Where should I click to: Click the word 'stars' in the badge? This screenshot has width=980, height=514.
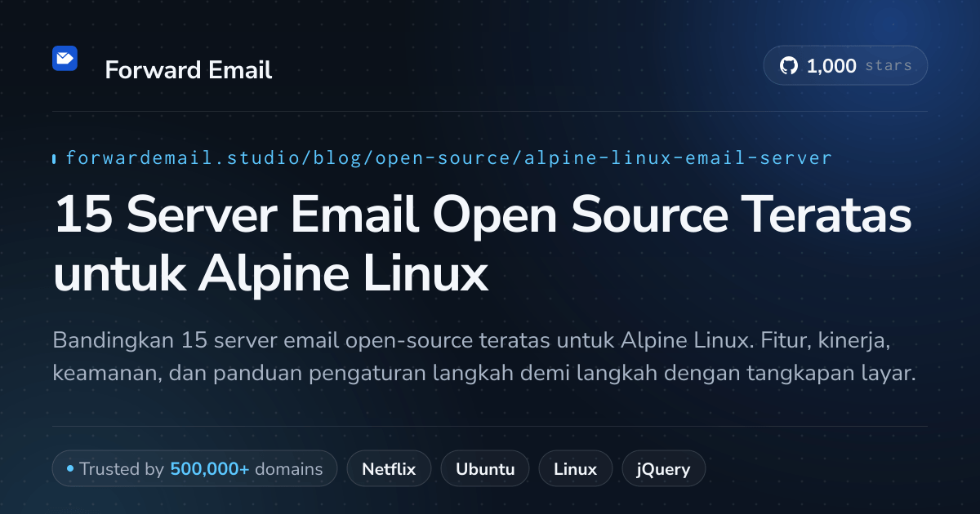point(889,66)
